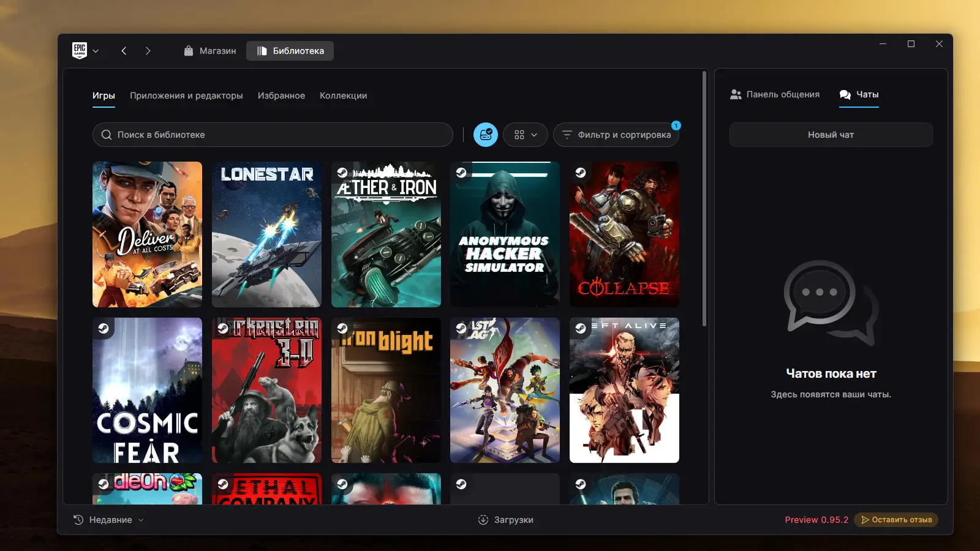Open the Cosmic Fear game tile
980x551 pixels.
pos(147,390)
